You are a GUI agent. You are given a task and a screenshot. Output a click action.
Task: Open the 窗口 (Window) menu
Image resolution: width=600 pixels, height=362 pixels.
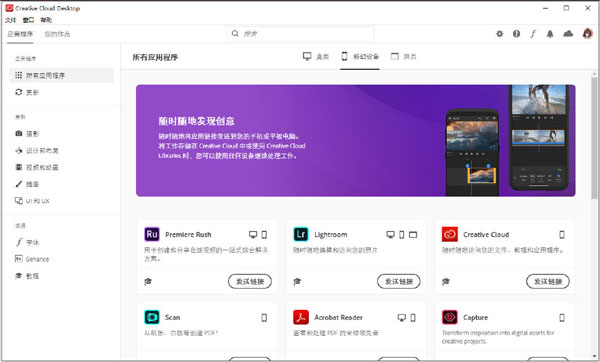tap(28, 20)
